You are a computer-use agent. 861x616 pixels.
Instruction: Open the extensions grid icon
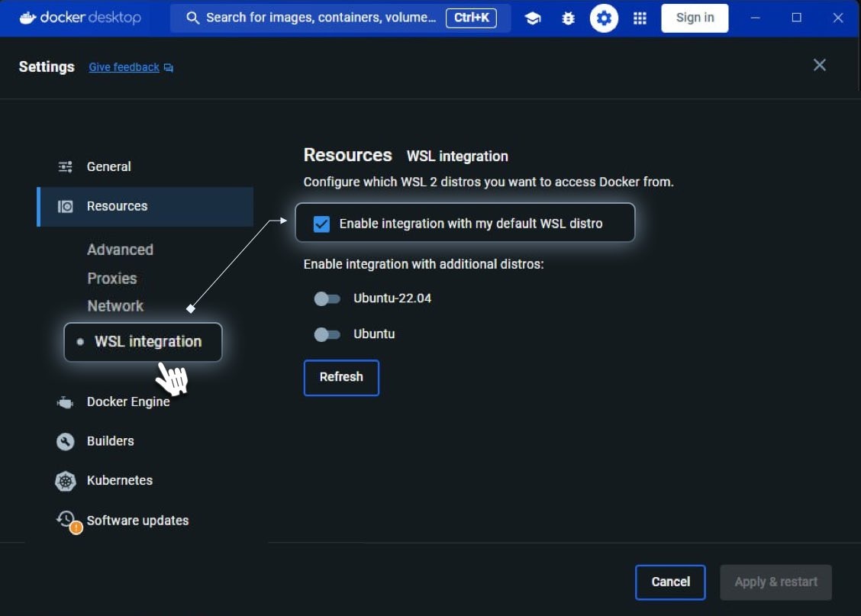[640, 18]
